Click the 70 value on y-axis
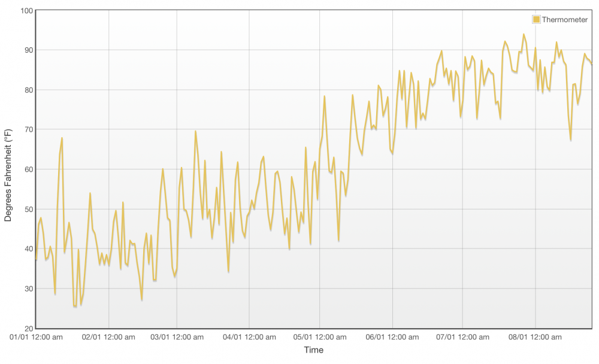599x364 pixels. (x=29, y=129)
